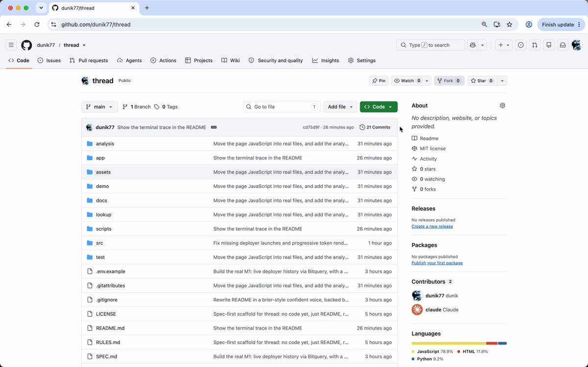Open the Actions tab
Viewport: 588px width, 367px height.
point(163,60)
